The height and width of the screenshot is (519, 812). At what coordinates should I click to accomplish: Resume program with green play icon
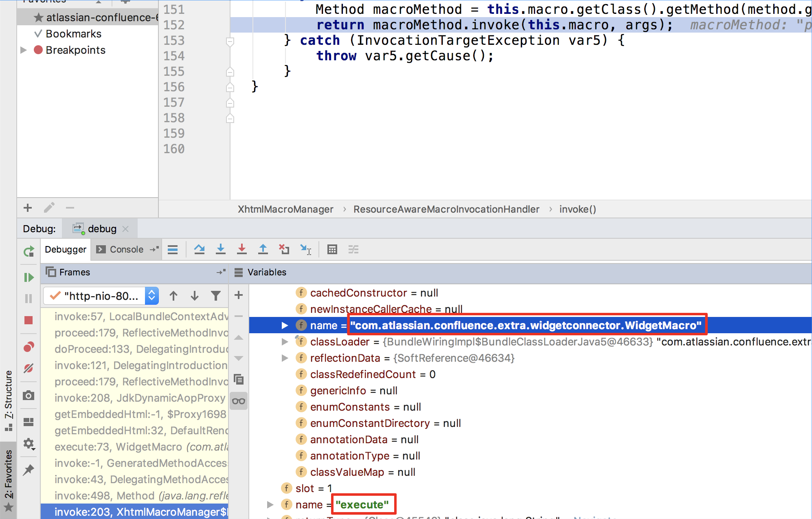29,277
